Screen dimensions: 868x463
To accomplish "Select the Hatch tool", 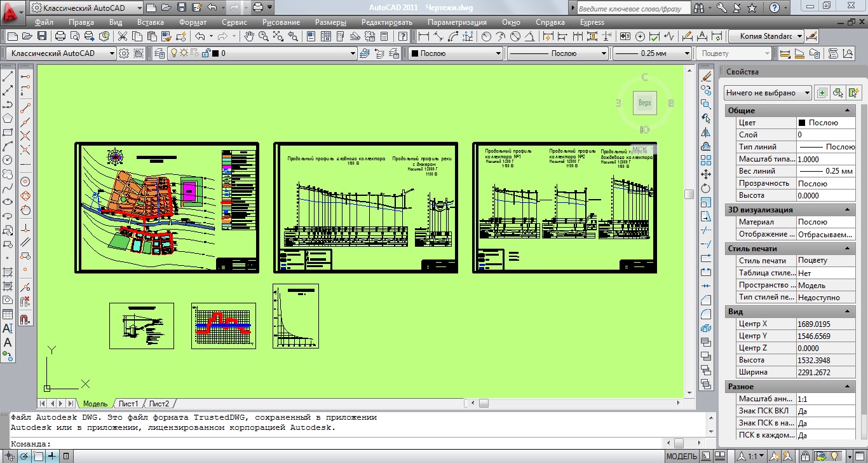I will (x=8, y=272).
